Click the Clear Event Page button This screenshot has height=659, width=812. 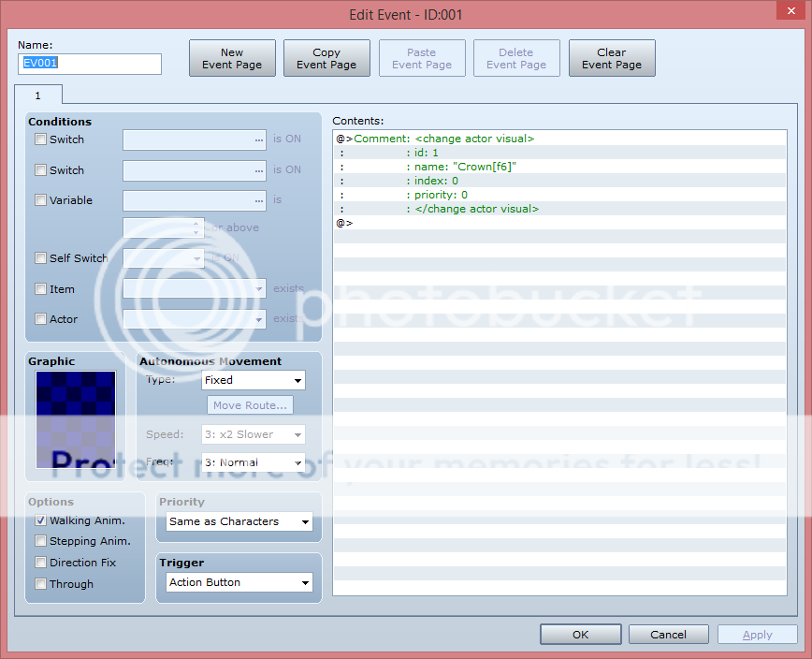[612, 58]
